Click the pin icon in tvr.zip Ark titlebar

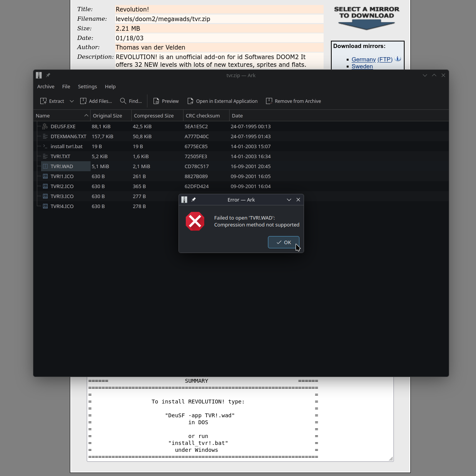(48, 75)
